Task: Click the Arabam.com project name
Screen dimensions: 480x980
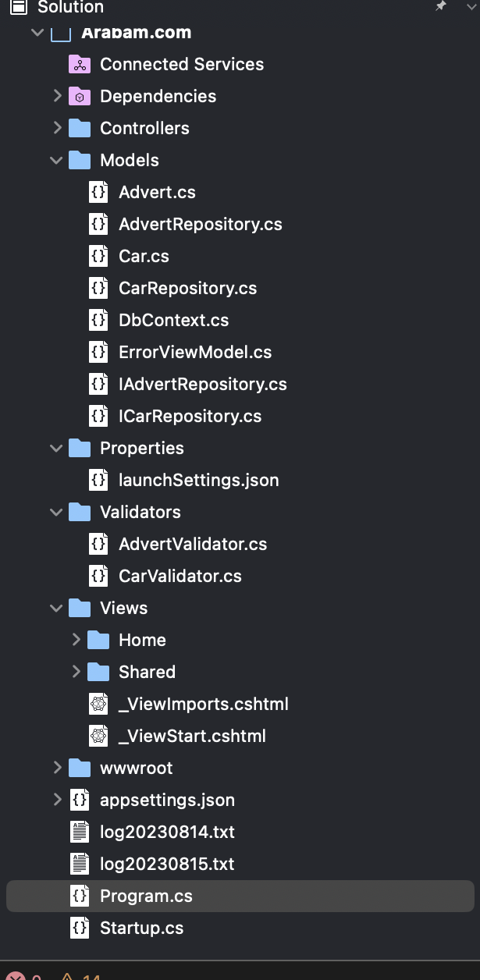Action: [x=136, y=33]
